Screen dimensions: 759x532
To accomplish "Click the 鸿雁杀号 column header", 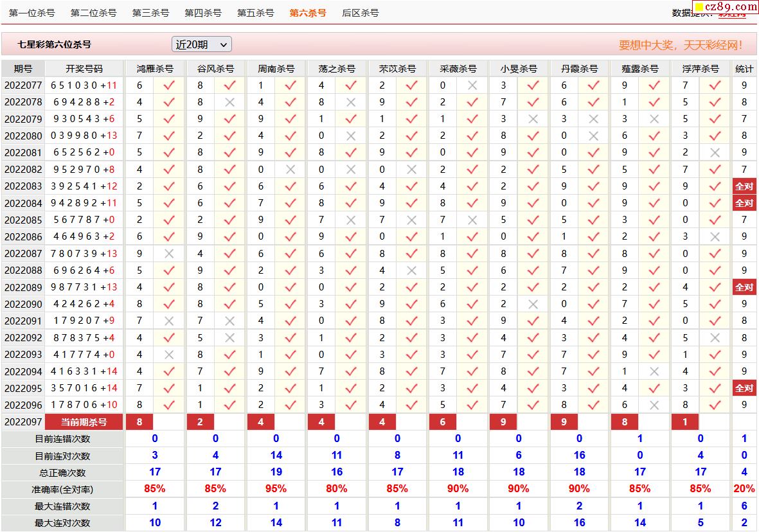I will [x=155, y=69].
